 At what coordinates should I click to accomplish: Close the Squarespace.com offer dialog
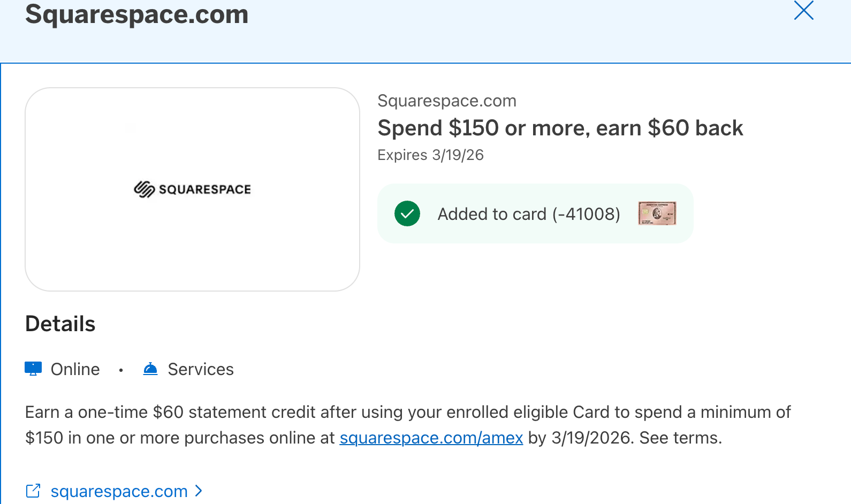803,11
